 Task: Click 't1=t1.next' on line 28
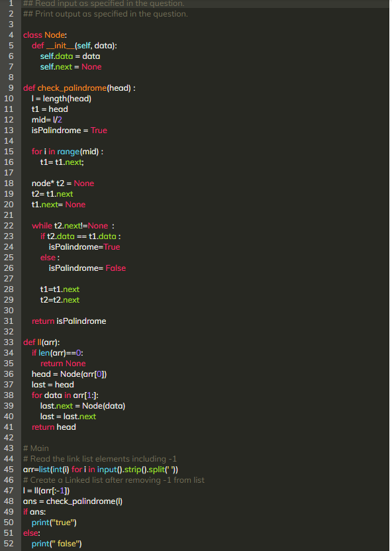click(60, 289)
